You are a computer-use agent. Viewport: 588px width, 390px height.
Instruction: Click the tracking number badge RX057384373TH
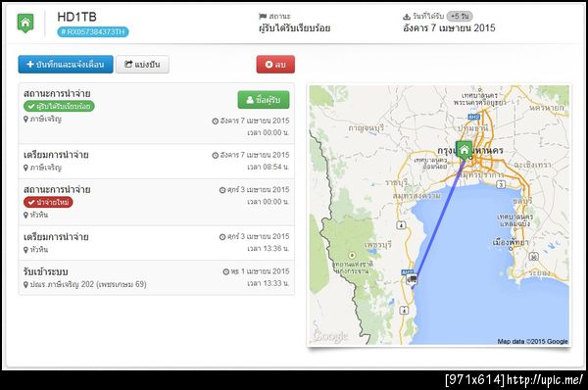point(93,32)
